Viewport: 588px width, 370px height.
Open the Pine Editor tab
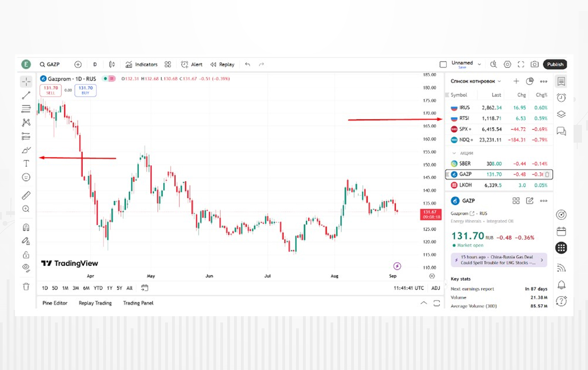point(55,303)
